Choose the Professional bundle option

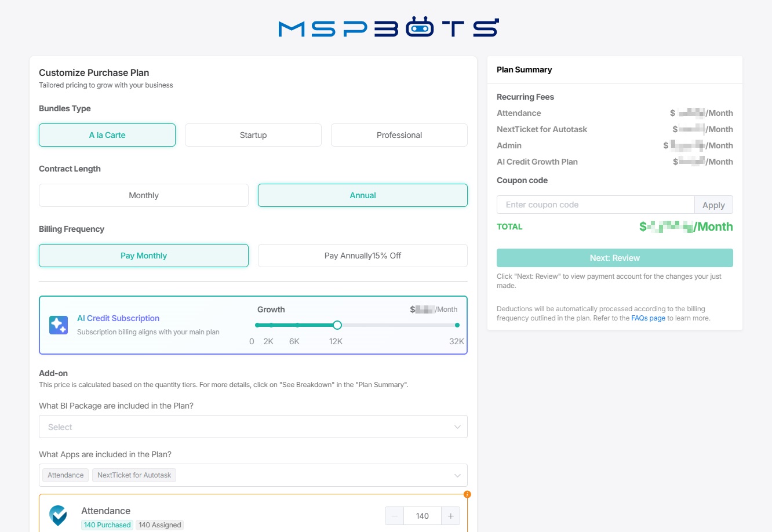pos(399,135)
